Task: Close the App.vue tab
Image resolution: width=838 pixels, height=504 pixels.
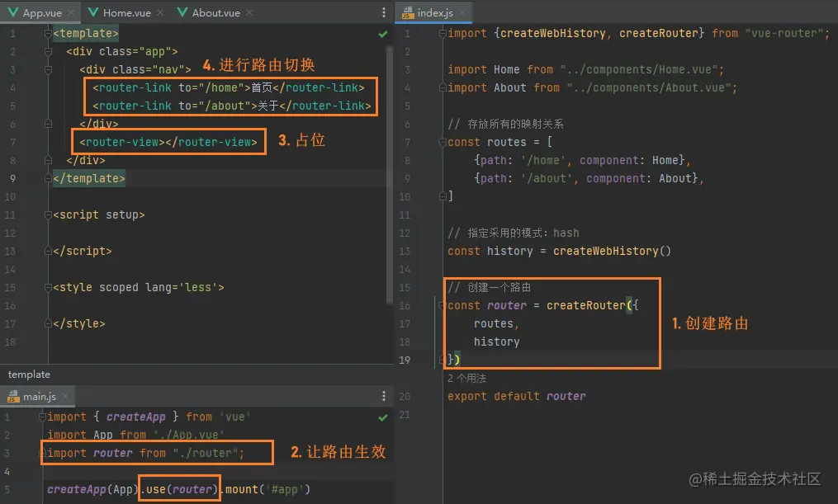Action: coord(72,12)
